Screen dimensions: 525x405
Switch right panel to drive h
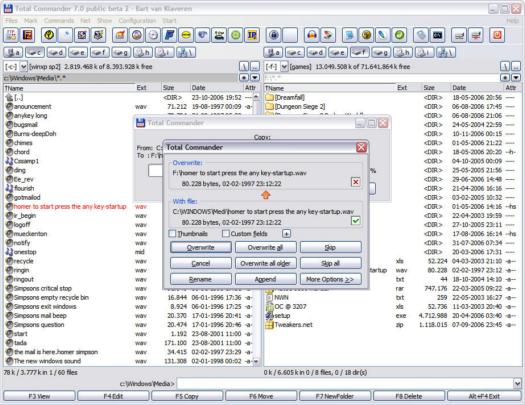pyautogui.click(x=402, y=53)
